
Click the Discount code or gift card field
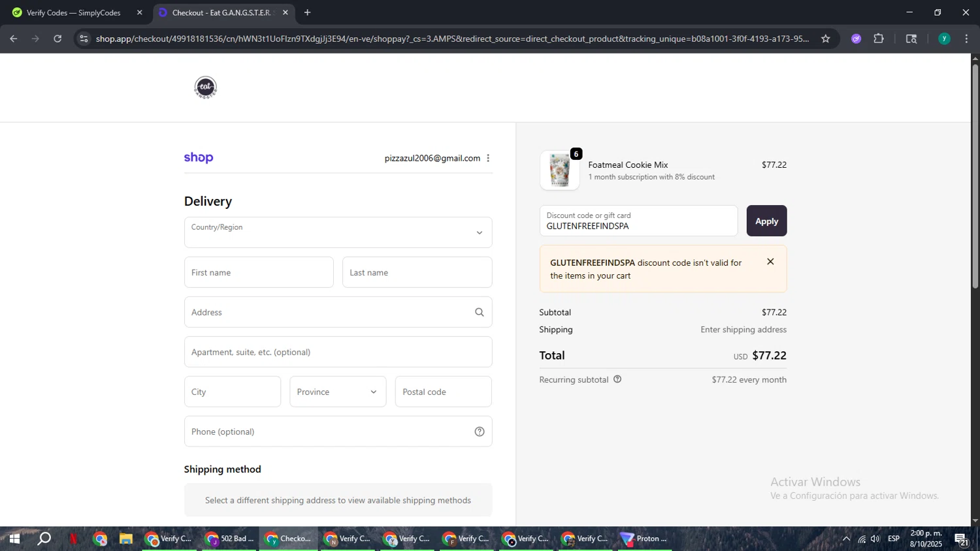pyautogui.click(x=638, y=221)
